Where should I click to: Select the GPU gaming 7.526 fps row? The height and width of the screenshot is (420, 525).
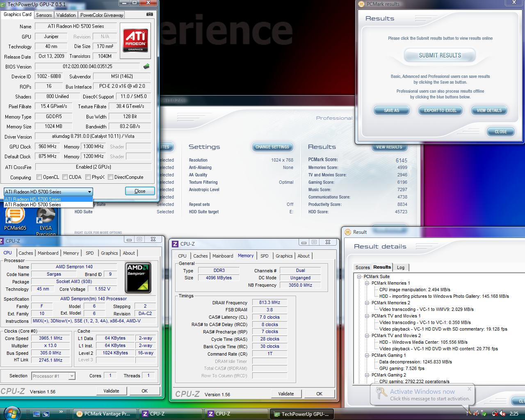(x=402, y=368)
